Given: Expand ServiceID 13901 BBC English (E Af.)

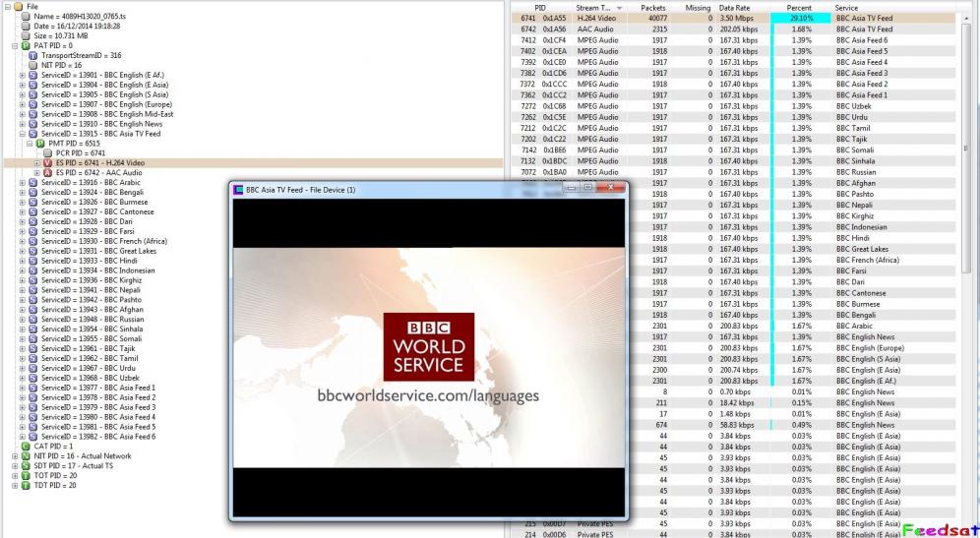Looking at the screenshot, I should [23, 75].
